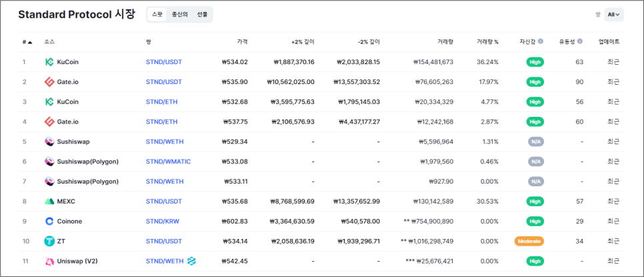Click Uniswap (V2) unicorn logo
Image resolution: width=644 pixels, height=277 pixels.
coord(49,261)
